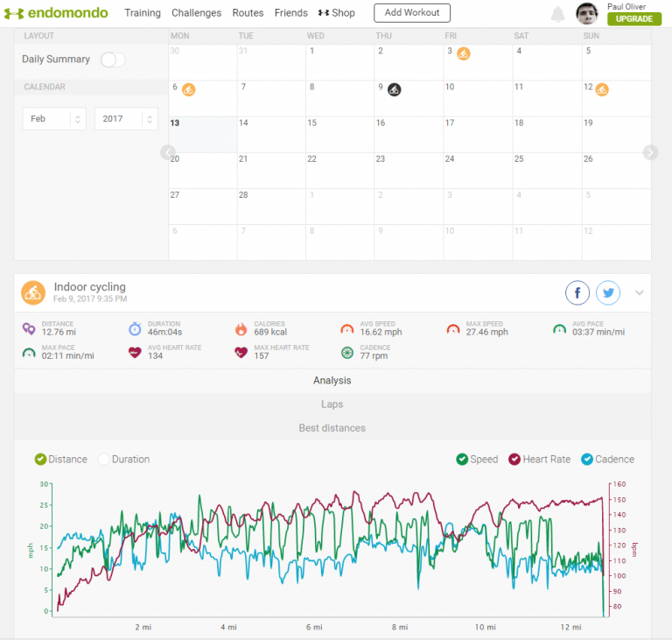672x640 pixels.
Task: Share workout on Facebook icon
Action: pos(577,293)
